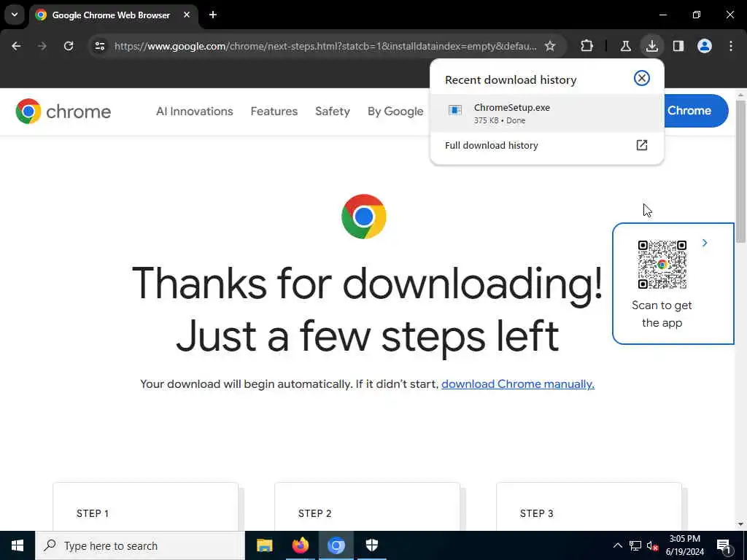Screen dimensions: 747x560
Task: Open ChromeSetup.exe from download list
Action: (546, 113)
